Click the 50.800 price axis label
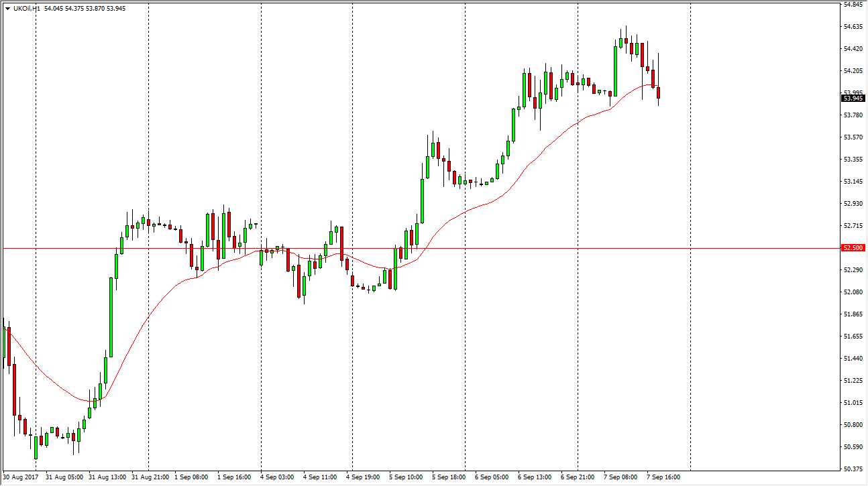The width and height of the screenshot is (868, 486). pyautogui.click(x=853, y=425)
